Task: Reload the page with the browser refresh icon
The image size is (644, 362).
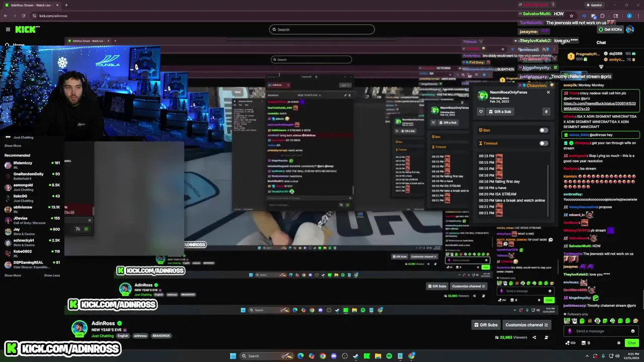Action: pos(23,16)
